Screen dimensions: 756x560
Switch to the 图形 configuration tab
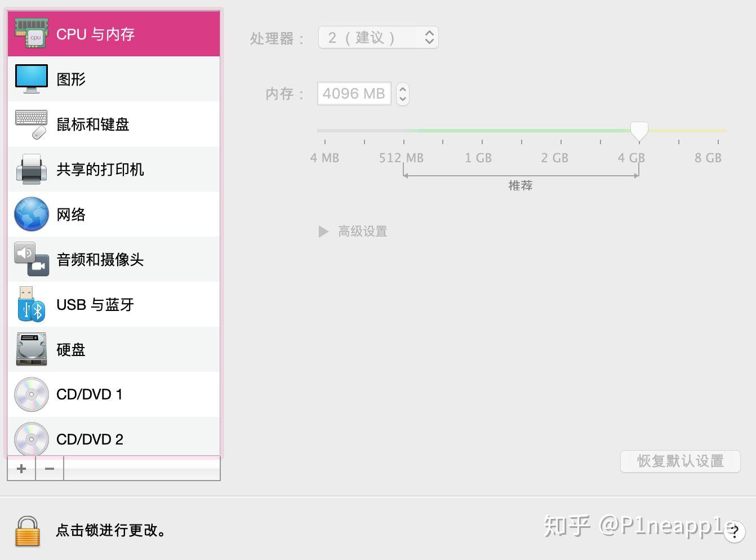point(70,79)
